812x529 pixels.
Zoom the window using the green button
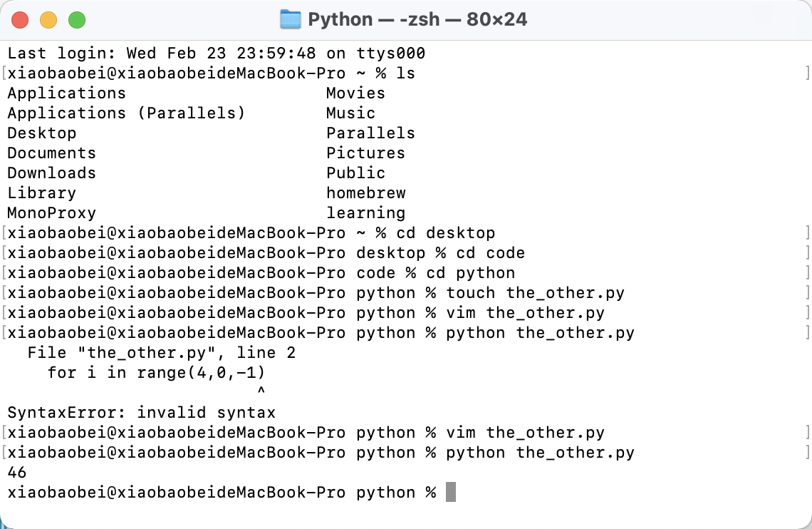click(76, 20)
